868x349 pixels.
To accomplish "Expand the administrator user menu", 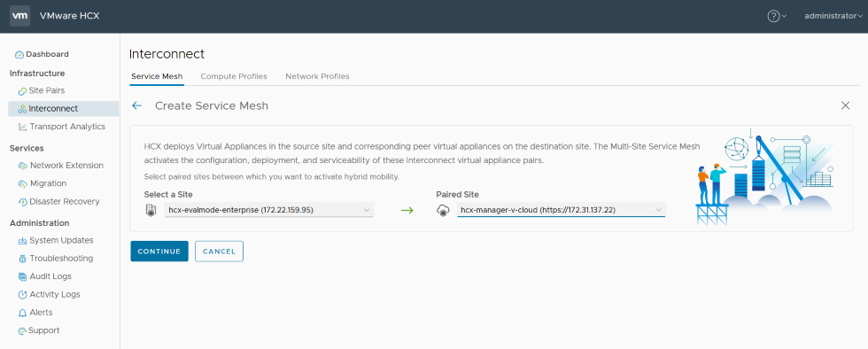I will coord(833,16).
